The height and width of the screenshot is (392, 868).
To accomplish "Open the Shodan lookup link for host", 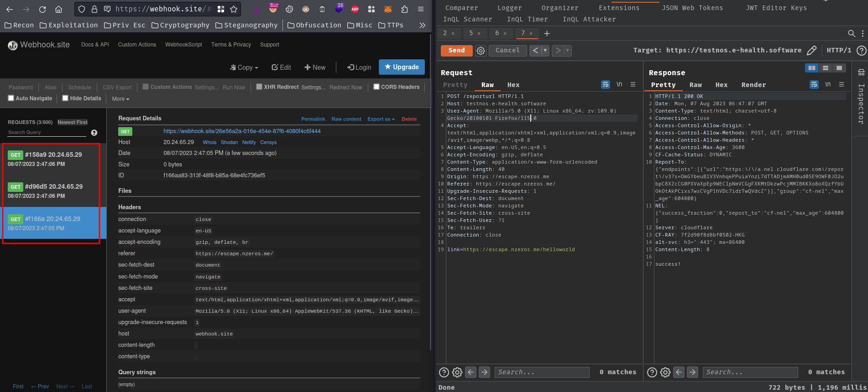I will click(x=229, y=142).
